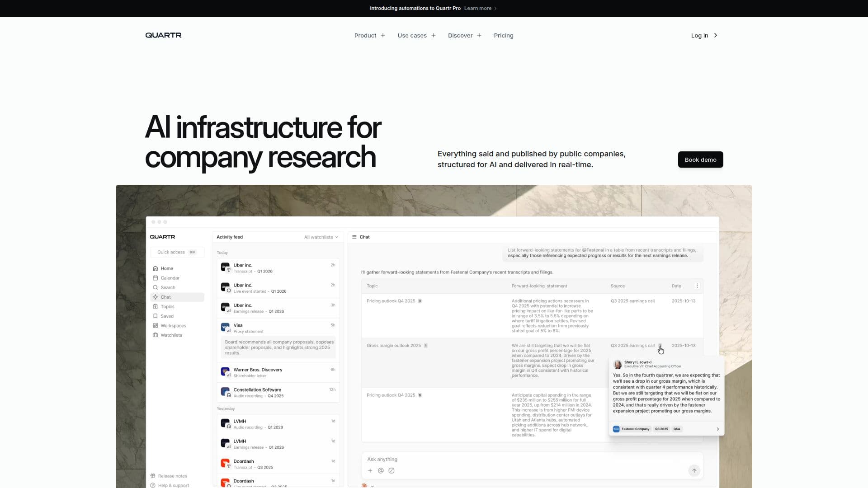Viewport: 868px width, 488px height.
Task: Open Saved in the sidebar
Action: coord(177,316)
